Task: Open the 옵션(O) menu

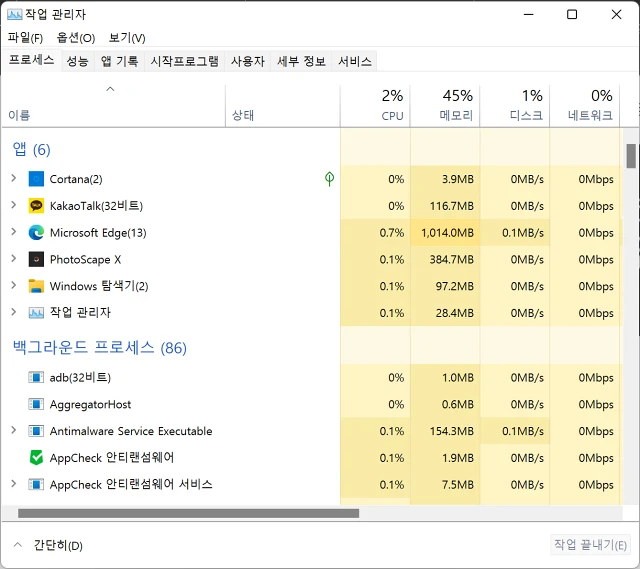Action: point(76,38)
